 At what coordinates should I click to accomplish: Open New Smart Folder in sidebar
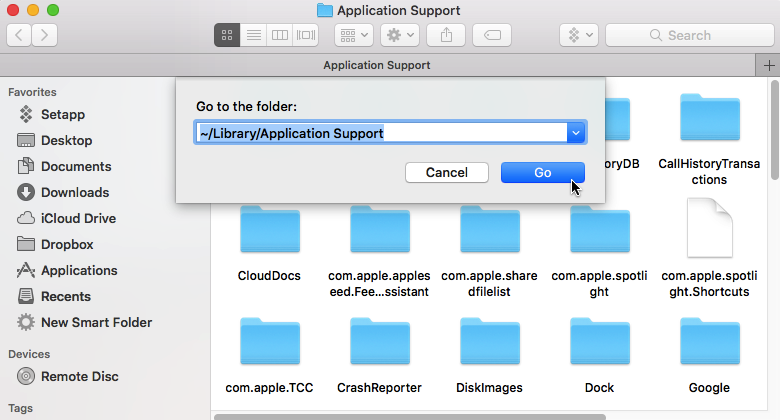96,322
